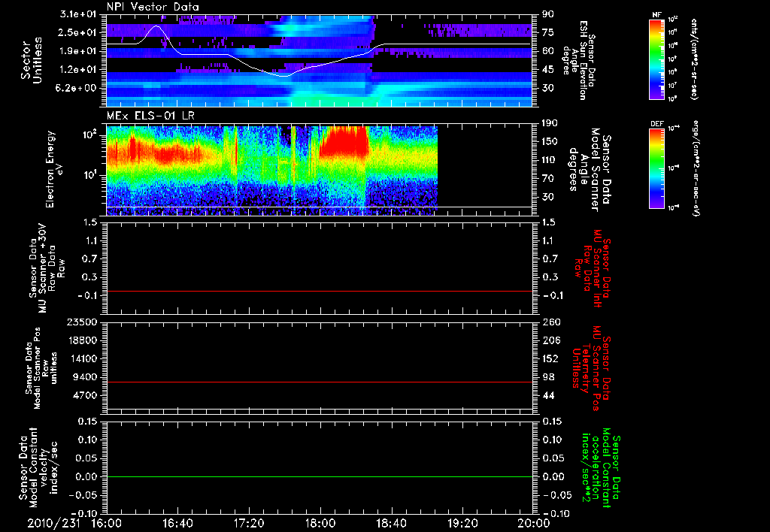
Task: Select the "DEF" label above the color bar
Action: pyautogui.click(x=657, y=124)
